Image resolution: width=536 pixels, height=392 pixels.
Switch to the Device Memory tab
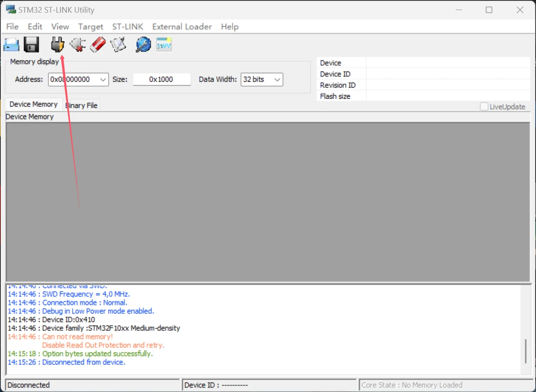tap(33, 104)
